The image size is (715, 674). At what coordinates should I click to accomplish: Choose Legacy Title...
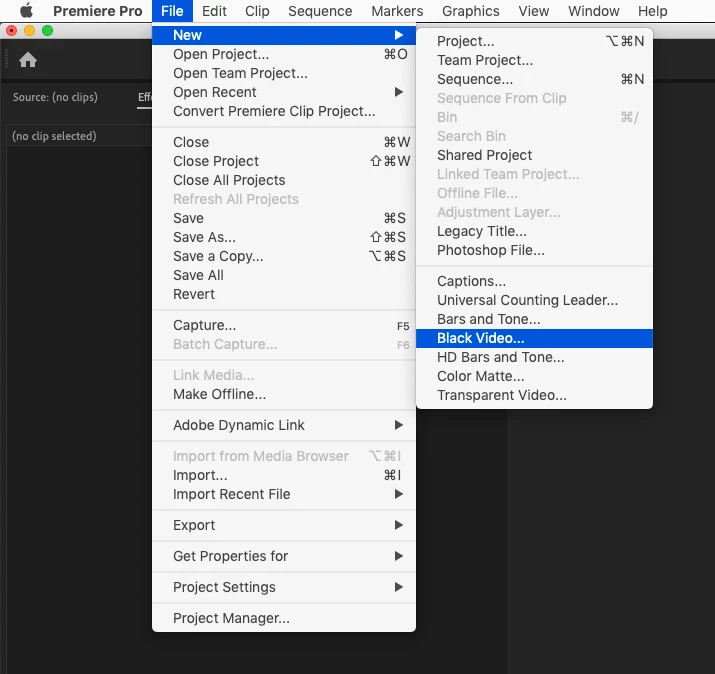click(x=534, y=232)
